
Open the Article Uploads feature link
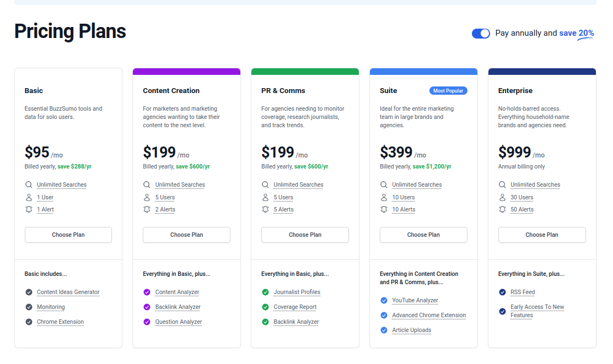click(x=412, y=330)
